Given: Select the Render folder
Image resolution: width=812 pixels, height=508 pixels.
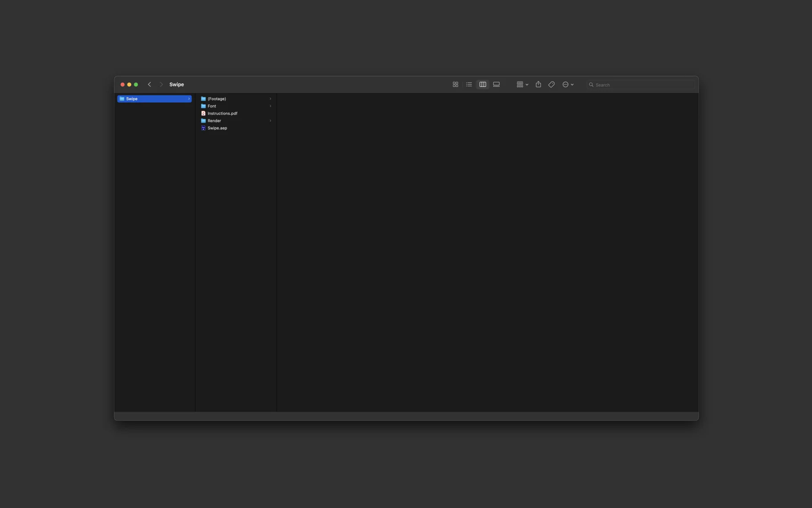Looking at the screenshot, I should tap(236, 121).
